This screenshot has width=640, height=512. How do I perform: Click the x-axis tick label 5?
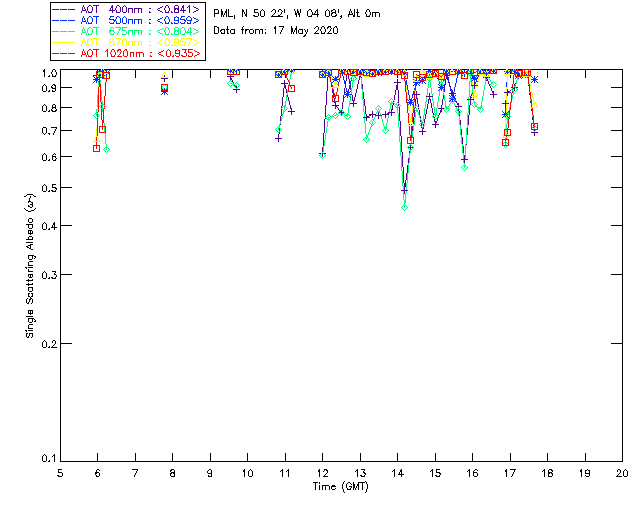(60, 472)
